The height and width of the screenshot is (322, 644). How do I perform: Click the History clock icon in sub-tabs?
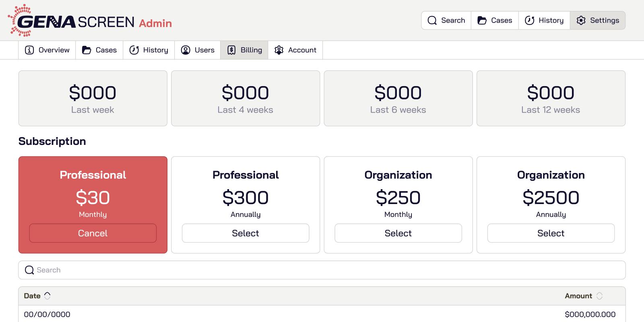point(134,50)
